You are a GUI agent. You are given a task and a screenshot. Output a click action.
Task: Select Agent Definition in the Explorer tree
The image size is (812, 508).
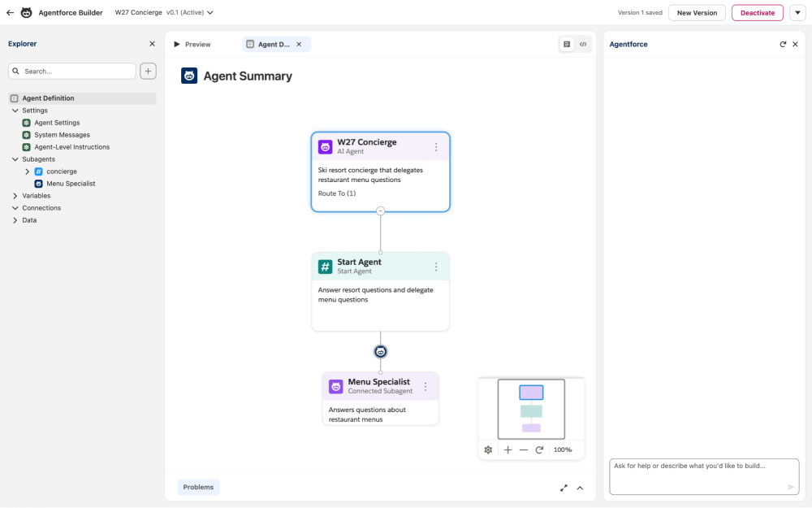pyautogui.click(x=82, y=98)
